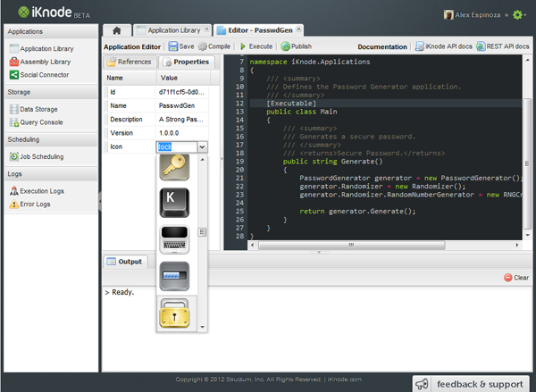Click the code editor scroll right arrow
Screen dimensions: 536x392
517,245
